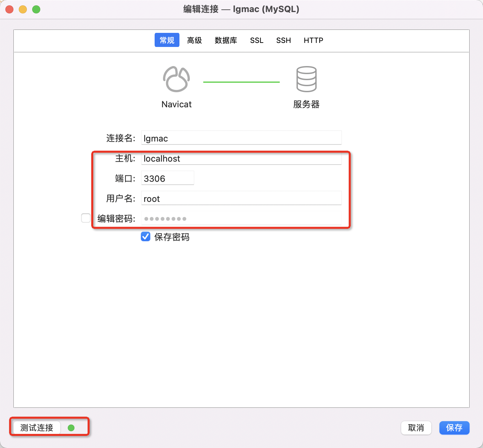Screen dimensions: 483x448
Task: Return to the 常规 tab
Action: pyautogui.click(x=167, y=40)
